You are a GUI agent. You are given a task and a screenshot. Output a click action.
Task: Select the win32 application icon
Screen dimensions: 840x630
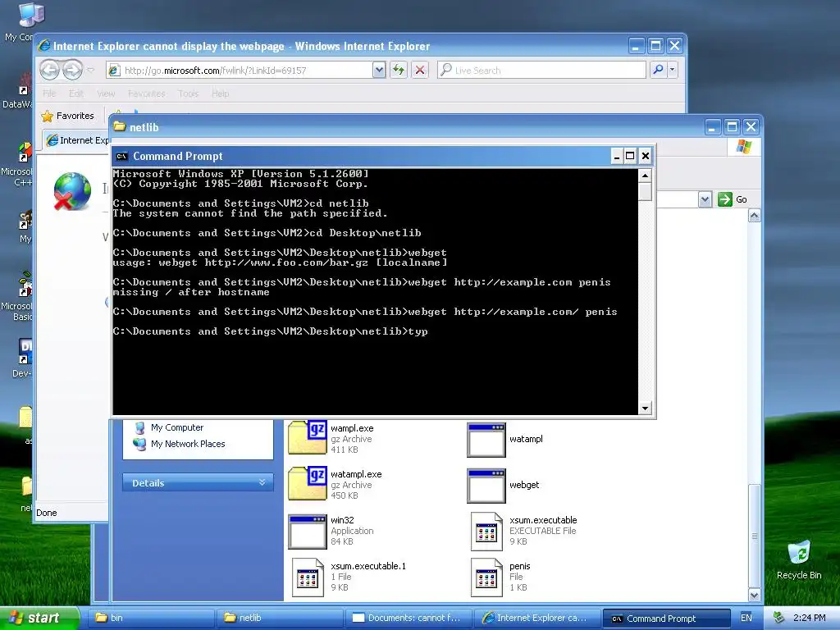point(308,532)
